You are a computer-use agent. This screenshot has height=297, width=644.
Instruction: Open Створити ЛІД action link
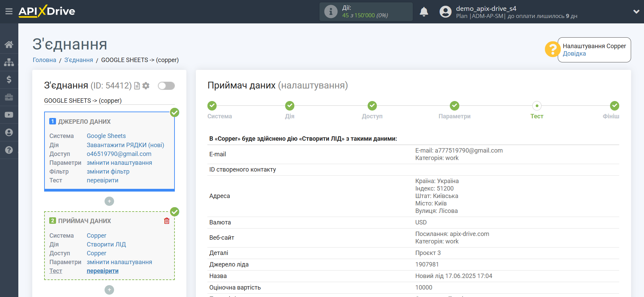106,244
